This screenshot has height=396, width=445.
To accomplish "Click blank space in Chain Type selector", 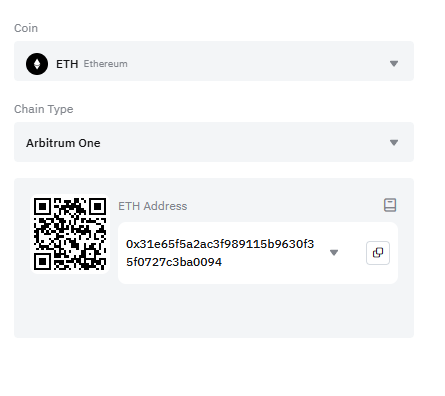I will [x=243, y=142].
